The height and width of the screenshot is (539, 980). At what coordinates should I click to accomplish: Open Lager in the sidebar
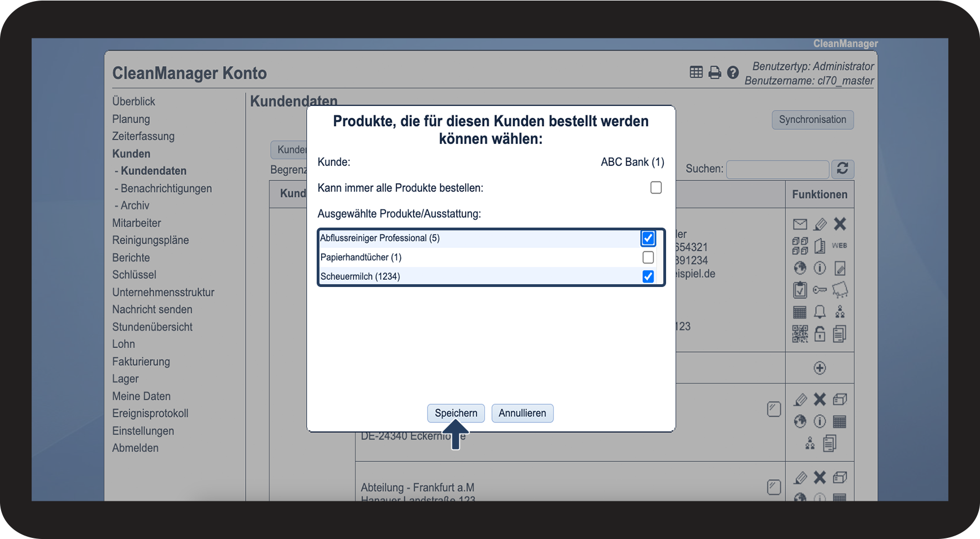125,379
